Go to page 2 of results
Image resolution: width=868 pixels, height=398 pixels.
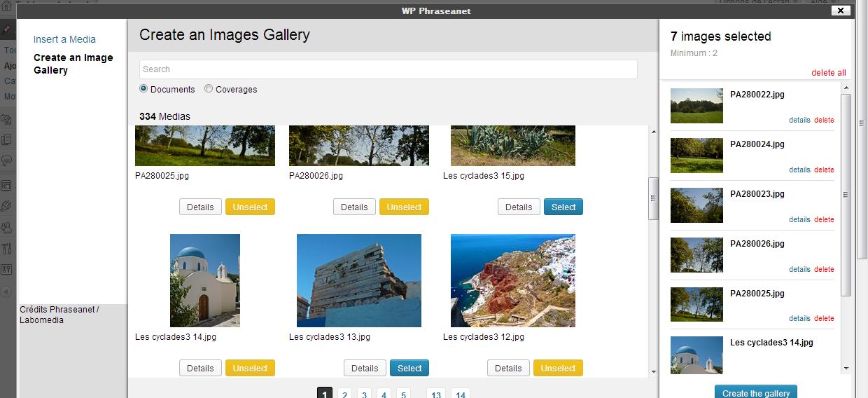coord(344,394)
